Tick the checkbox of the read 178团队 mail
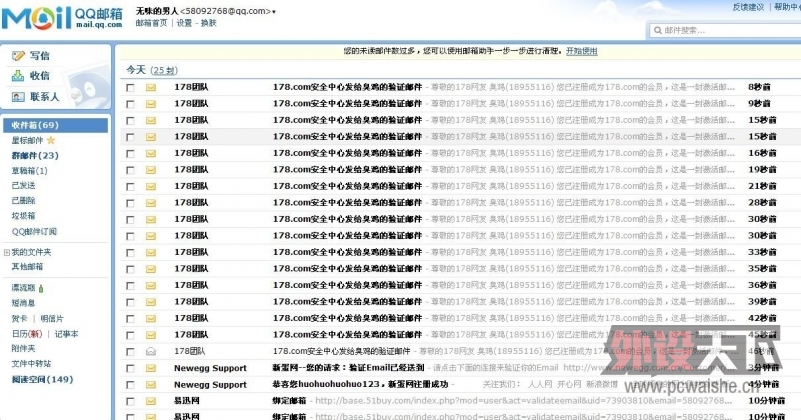Screen dimensions: 801x420 [x=130, y=352]
